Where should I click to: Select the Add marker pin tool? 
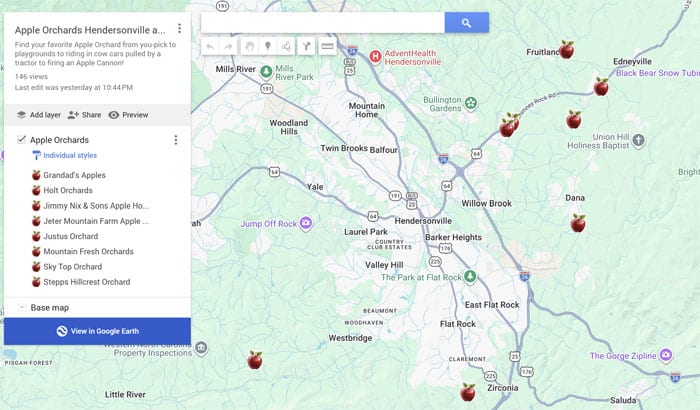[x=268, y=46]
